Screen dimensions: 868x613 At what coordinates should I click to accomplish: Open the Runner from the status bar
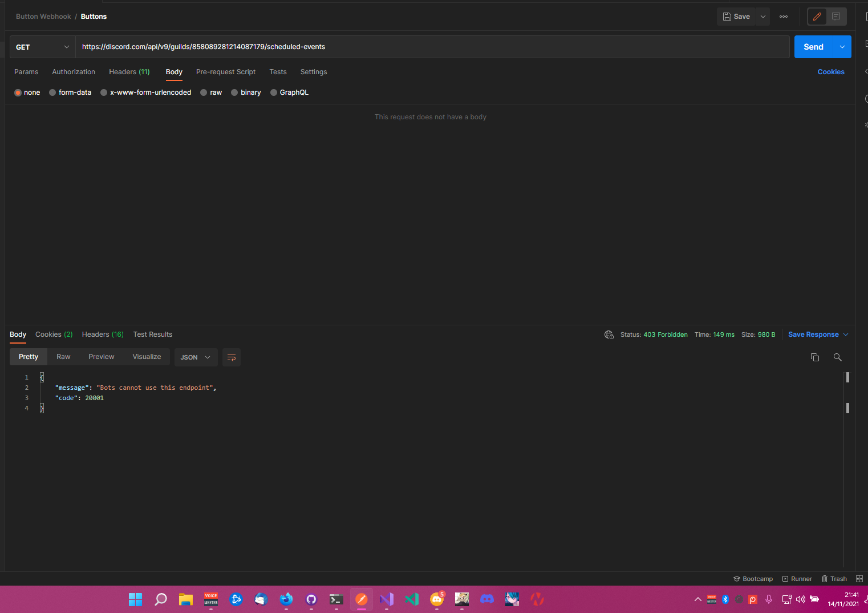tap(797, 579)
